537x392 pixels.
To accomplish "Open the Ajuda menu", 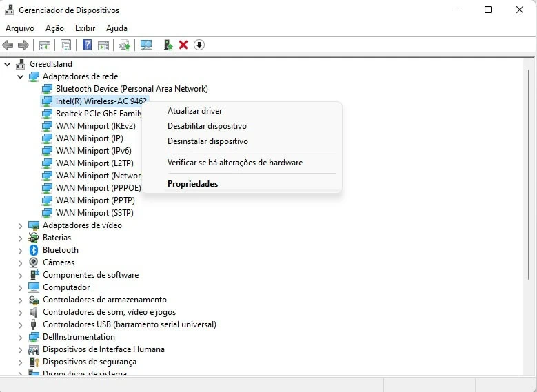I will [x=116, y=28].
